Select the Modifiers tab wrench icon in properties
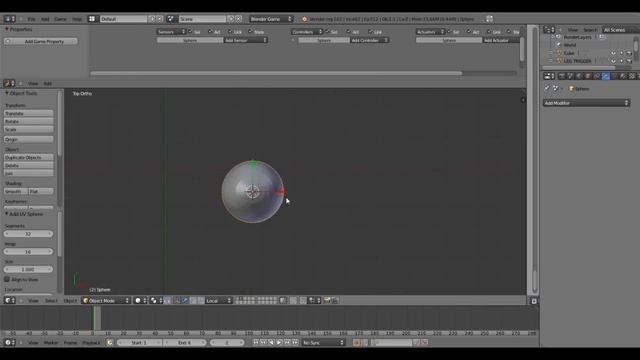Image resolution: width=640 pixels, height=360 pixels. click(605, 76)
